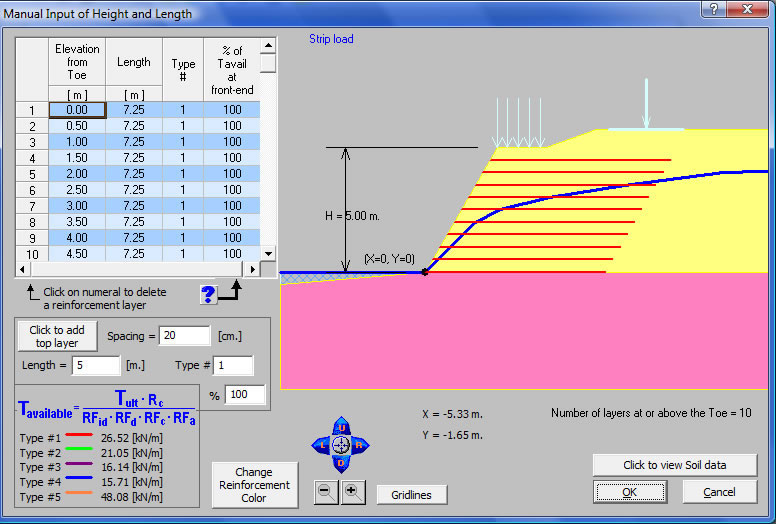Click the Change Reinforcement Color button
The height and width of the screenshot is (524, 776).
pos(254,485)
